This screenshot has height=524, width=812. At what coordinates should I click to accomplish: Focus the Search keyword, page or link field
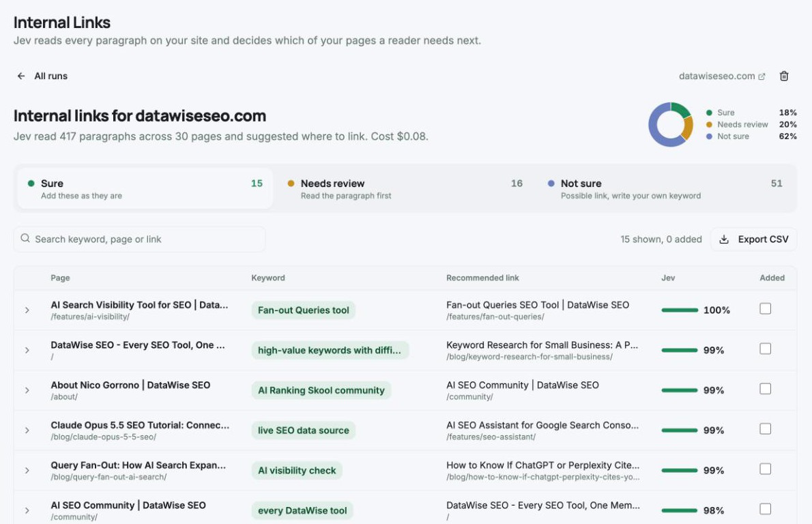pyautogui.click(x=139, y=239)
